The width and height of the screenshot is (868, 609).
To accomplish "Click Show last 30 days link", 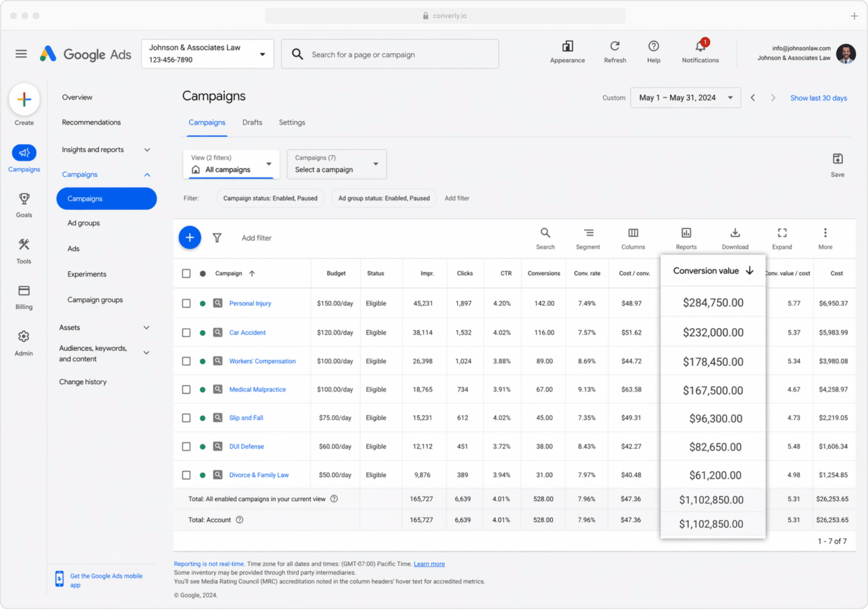I will pyautogui.click(x=818, y=98).
